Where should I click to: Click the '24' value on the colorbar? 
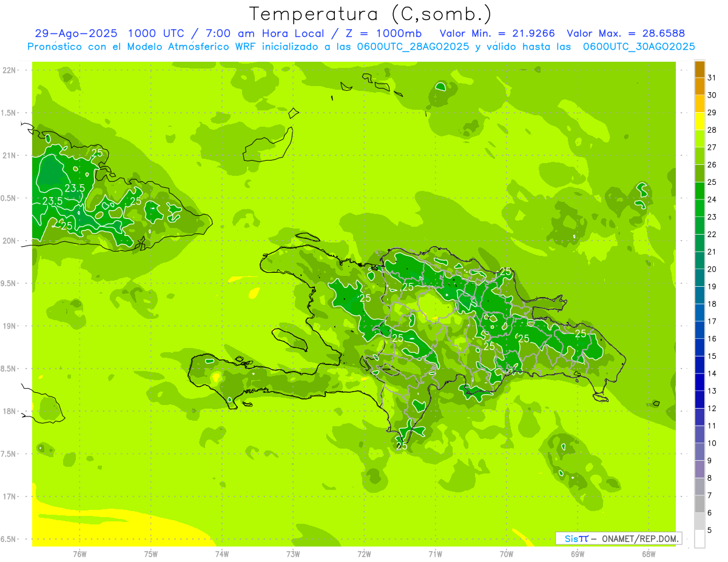[712, 199]
